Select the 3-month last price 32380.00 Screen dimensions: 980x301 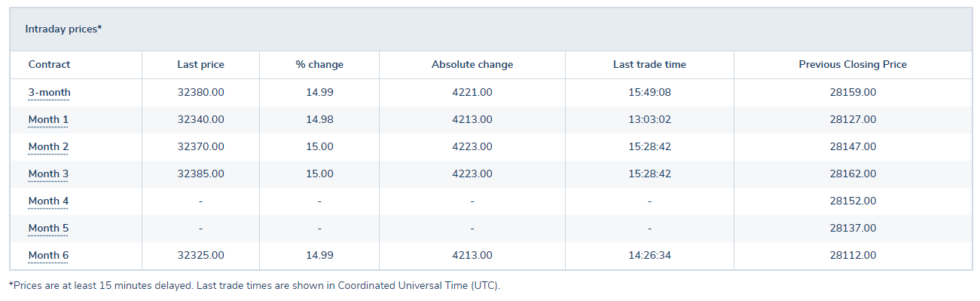click(x=200, y=92)
